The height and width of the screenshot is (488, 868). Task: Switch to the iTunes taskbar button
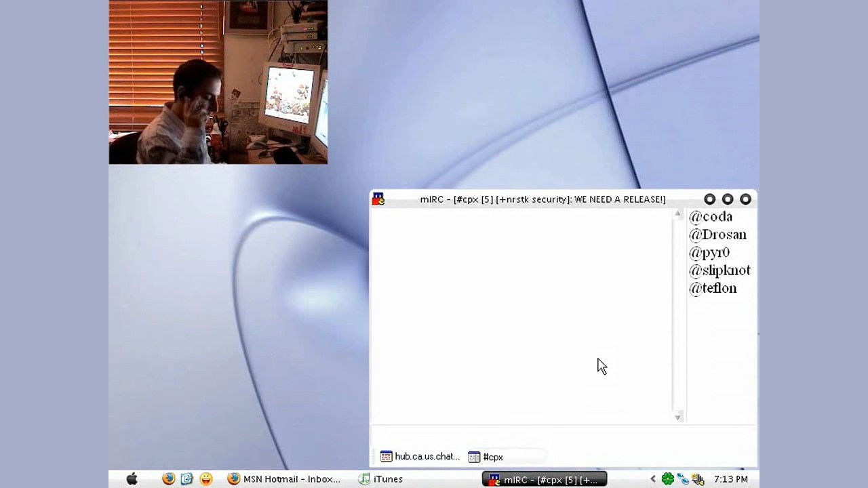coord(381,479)
